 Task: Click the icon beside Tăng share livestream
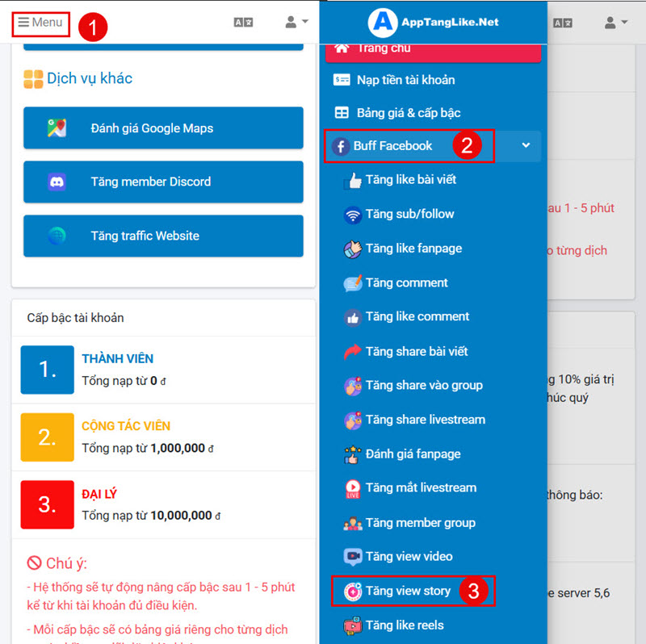[353, 420]
